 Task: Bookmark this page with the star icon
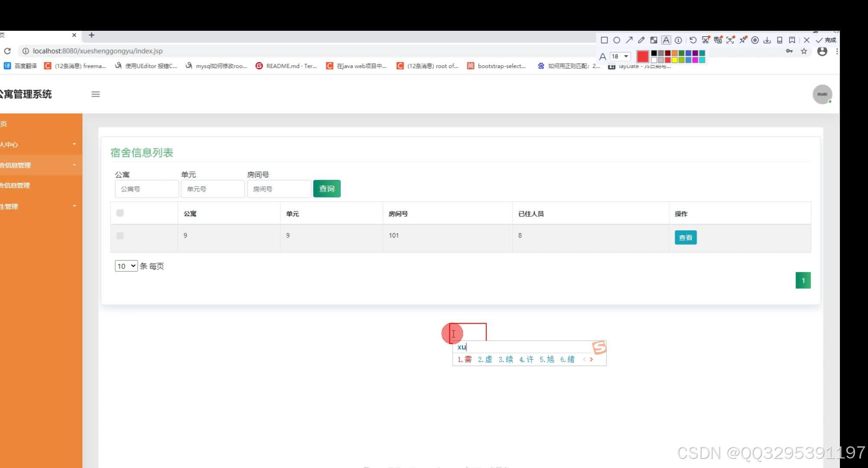point(804,51)
